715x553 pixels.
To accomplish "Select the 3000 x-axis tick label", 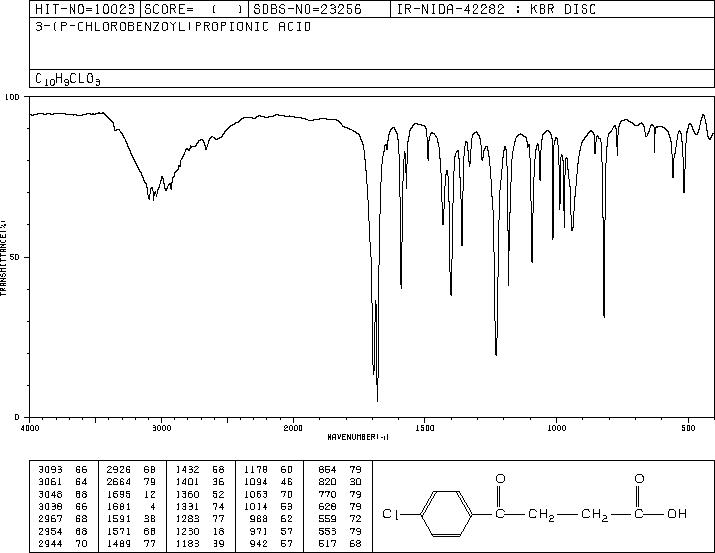I will [161, 428].
